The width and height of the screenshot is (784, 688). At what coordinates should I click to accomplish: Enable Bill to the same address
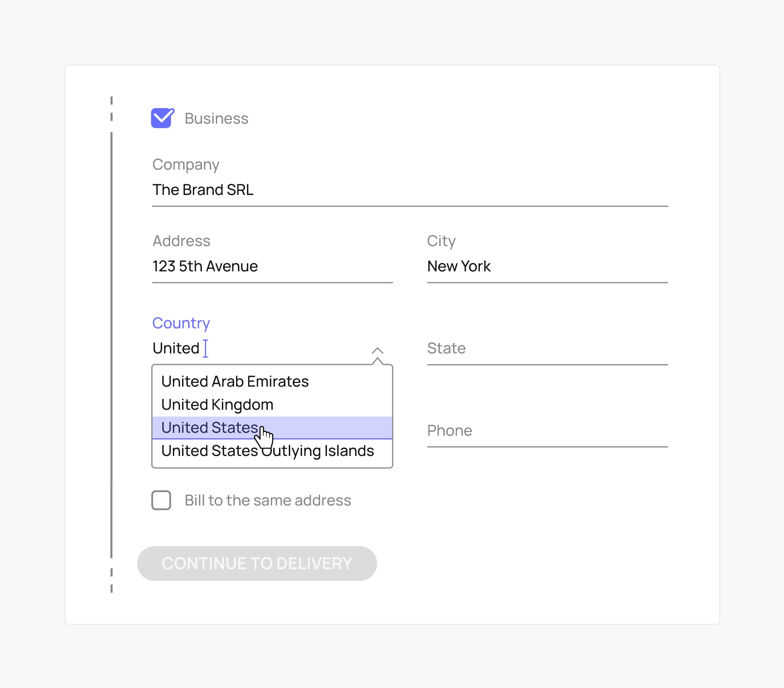pyautogui.click(x=161, y=500)
